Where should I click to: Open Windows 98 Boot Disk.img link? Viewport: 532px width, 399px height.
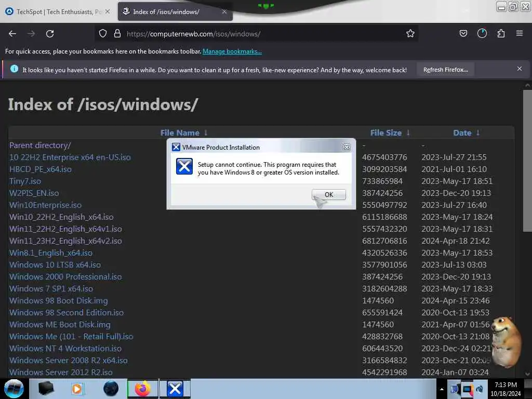pos(58,301)
